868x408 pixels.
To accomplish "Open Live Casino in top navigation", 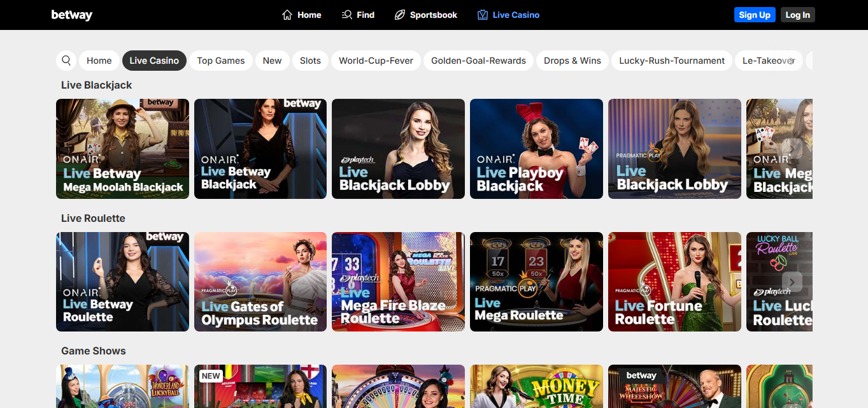I will (x=508, y=15).
